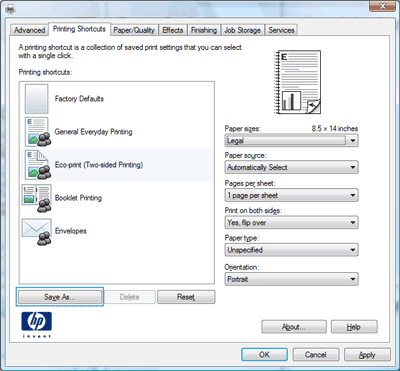Click the Apply button
Image resolution: width=400 pixels, height=371 pixels.
(367, 355)
